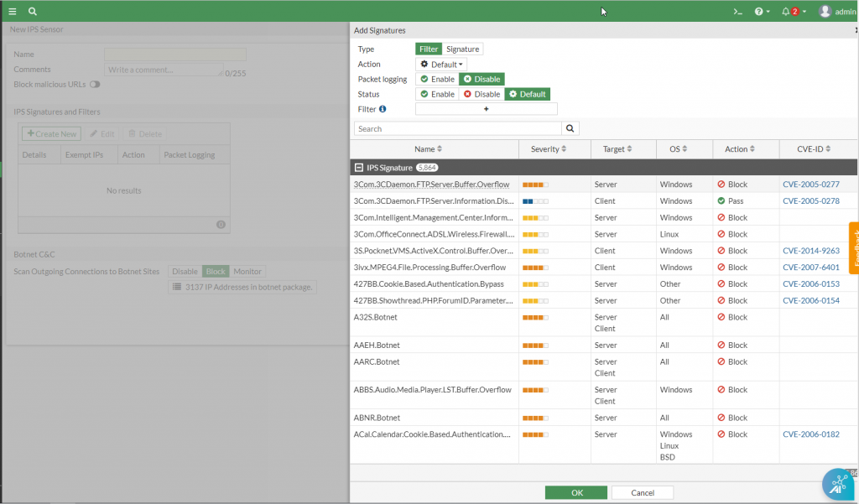The image size is (859, 504).
Task: Click OK to add signatures
Action: (576, 492)
